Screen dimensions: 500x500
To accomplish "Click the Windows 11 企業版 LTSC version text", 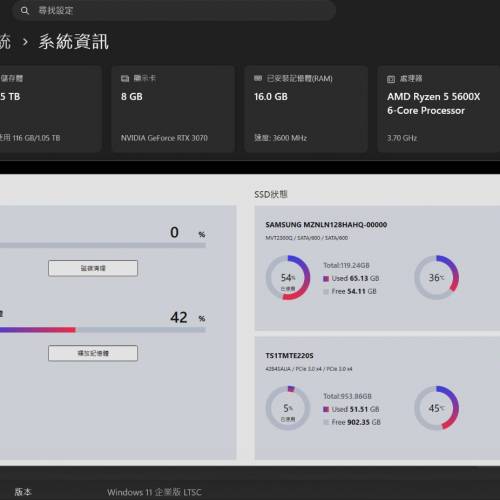I will point(155,492).
